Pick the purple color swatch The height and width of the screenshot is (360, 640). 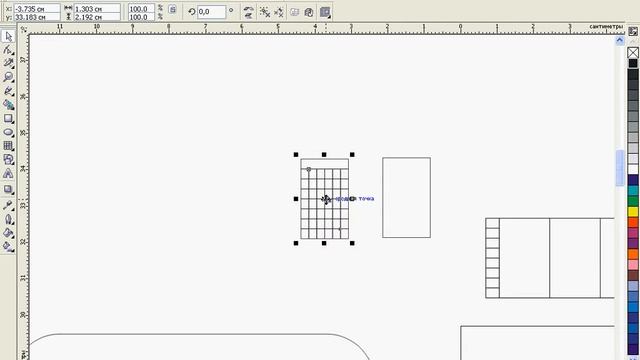click(x=633, y=244)
